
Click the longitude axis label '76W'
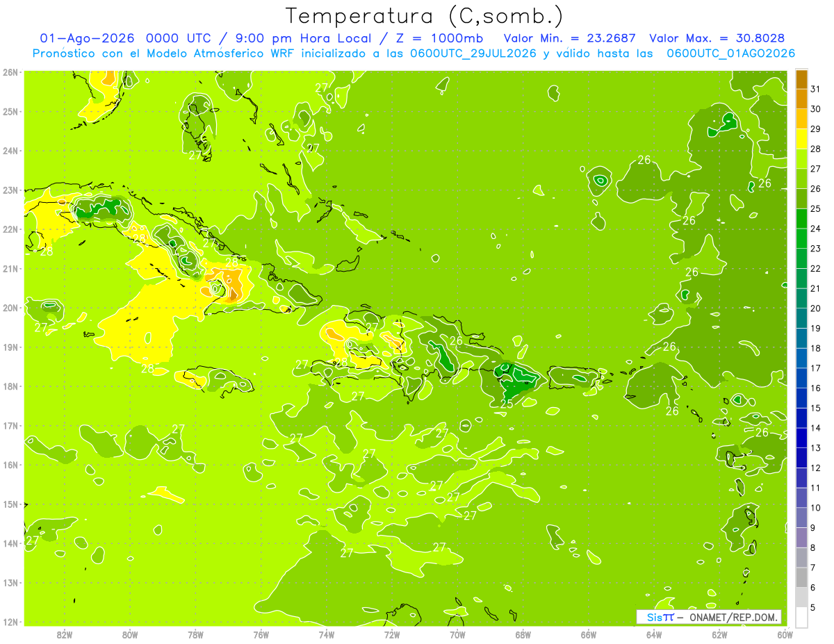click(x=261, y=634)
